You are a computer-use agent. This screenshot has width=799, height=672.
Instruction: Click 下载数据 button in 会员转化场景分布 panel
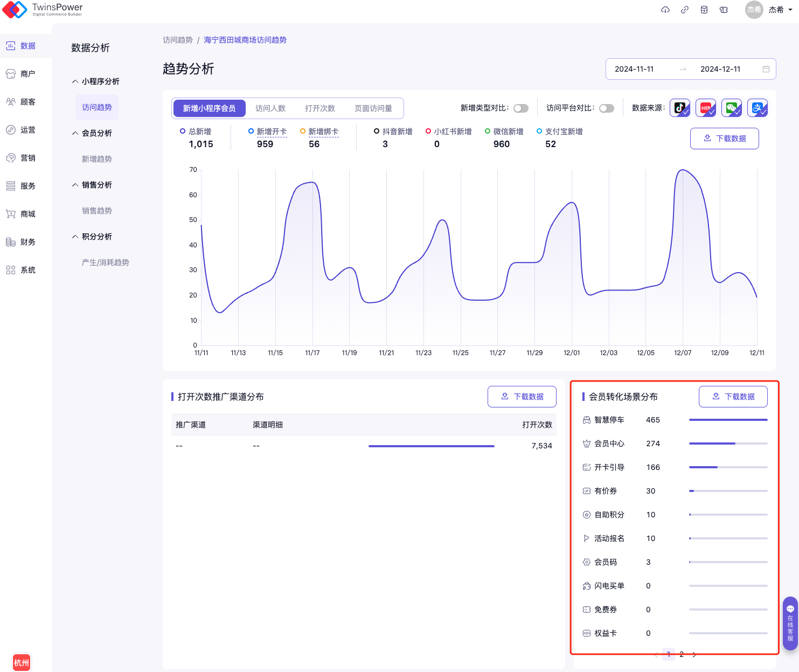pyautogui.click(x=733, y=397)
